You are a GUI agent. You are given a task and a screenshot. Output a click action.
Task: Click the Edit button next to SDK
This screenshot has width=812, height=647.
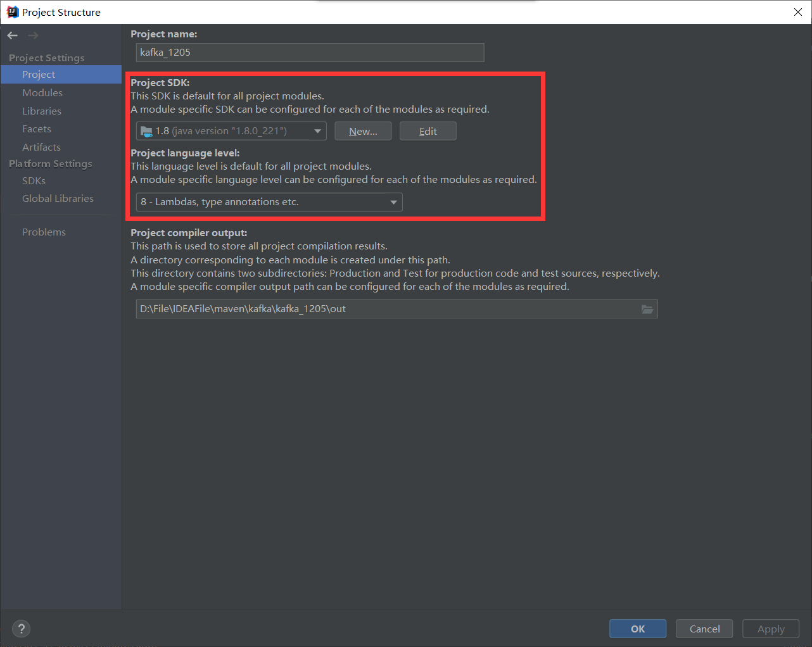[428, 131]
